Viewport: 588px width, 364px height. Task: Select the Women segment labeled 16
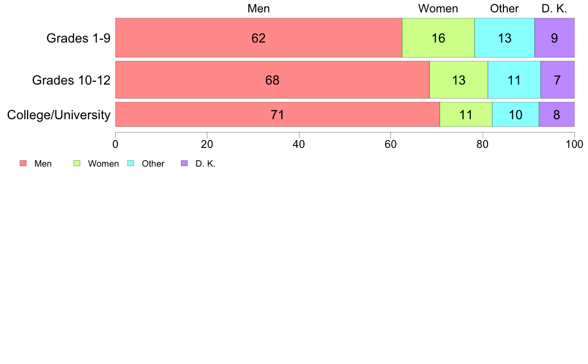point(439,38)
